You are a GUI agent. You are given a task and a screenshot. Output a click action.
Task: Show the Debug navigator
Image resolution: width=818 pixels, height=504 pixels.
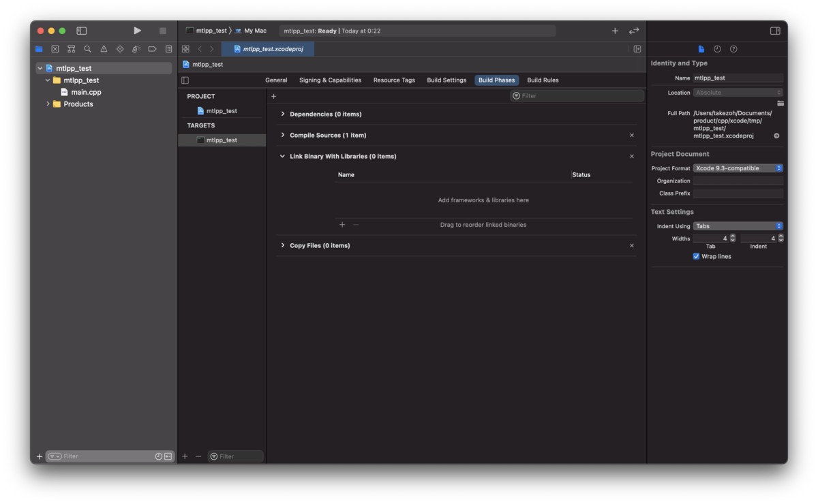point(136,49)
